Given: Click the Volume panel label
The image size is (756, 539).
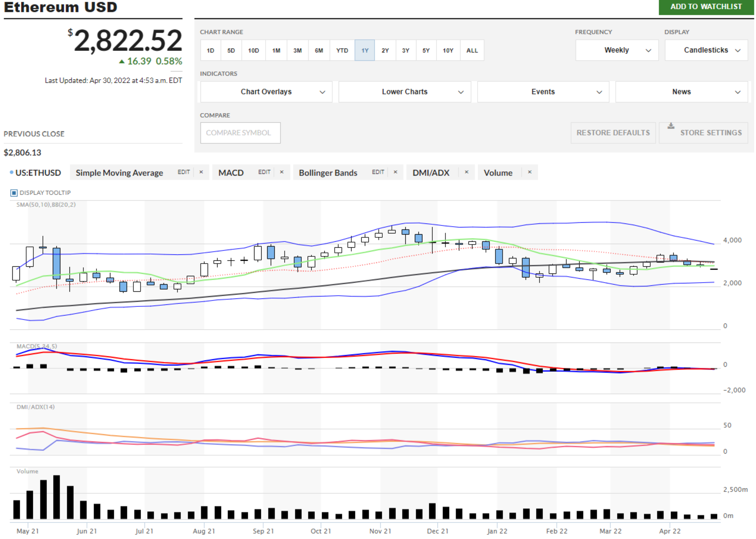Looking at the screenshot, I should pyautogui.click(x=28, y=472).
